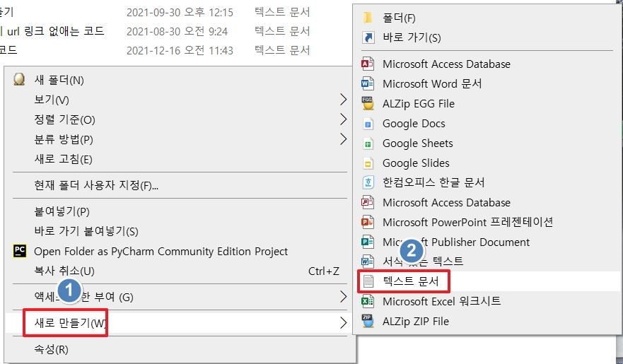The width and height of the screenshot is (623, 364).
Task: Click the Google Docs icon
Action: click(x=368, y=124)
